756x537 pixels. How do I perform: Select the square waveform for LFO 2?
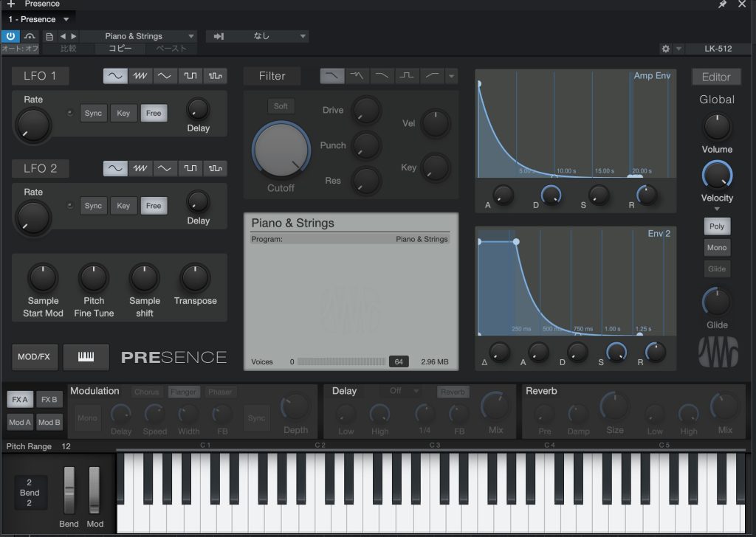190,168
